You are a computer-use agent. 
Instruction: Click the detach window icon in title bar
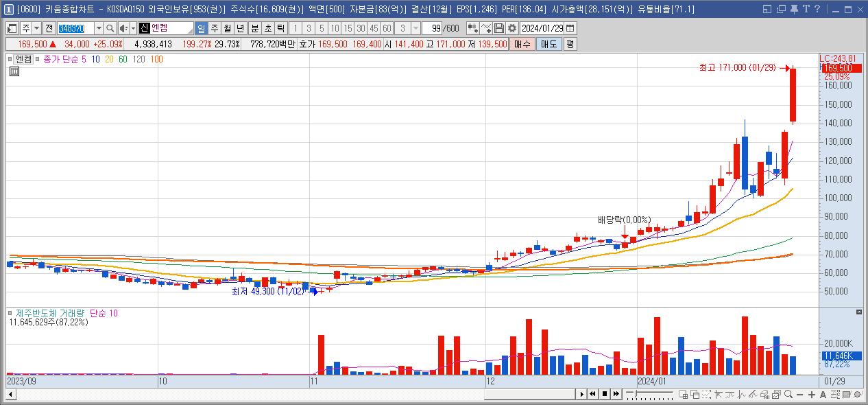(x=781, y=9)
